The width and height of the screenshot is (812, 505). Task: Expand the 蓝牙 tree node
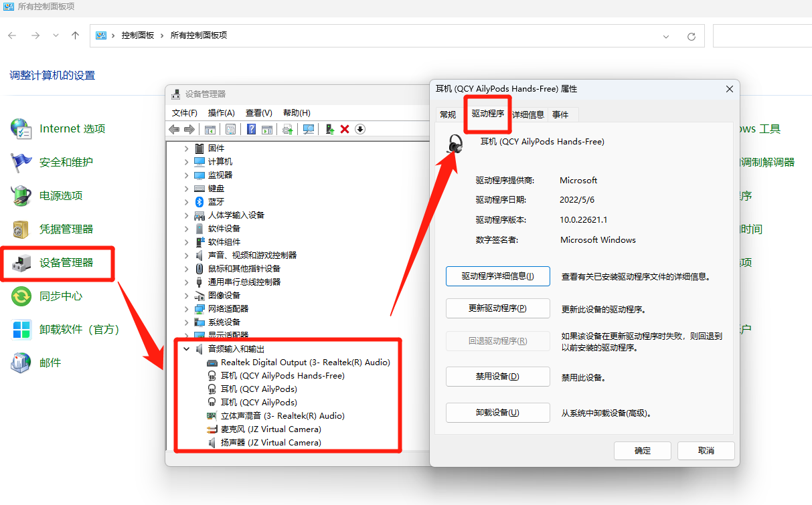coord(187,201)
